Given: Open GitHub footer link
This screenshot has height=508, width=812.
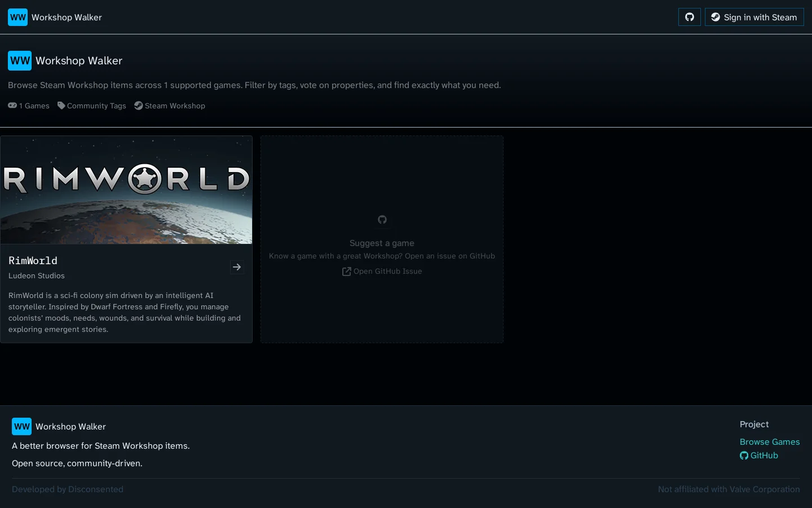Looking at the screenshot, I should (x=759, y=456).
